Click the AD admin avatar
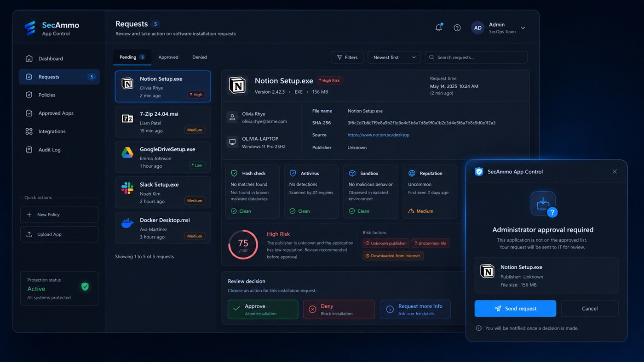 [x=478, y=28]
